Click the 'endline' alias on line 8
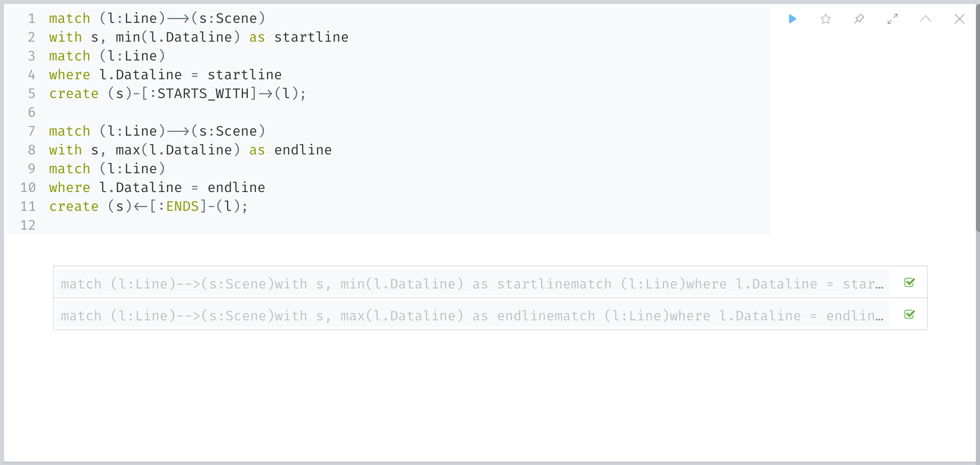 click(x=303, y=150)
